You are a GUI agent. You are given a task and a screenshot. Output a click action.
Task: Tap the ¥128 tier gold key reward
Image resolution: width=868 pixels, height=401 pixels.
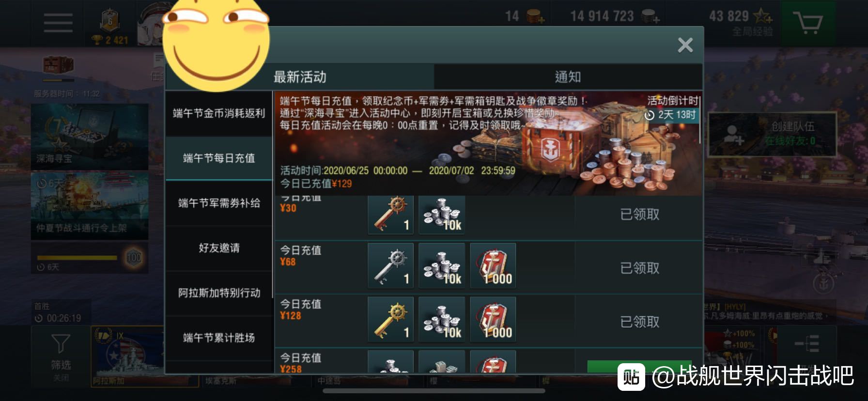(390, 319)
